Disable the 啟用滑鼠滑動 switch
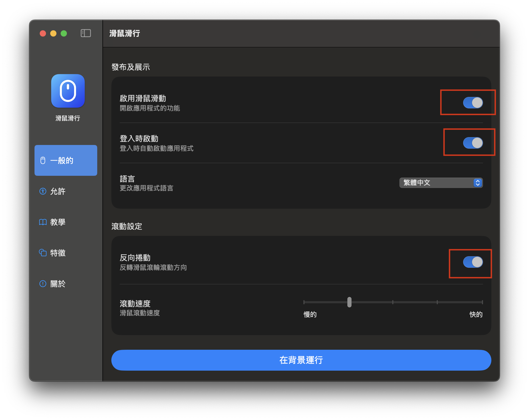The height and width of the screenshot is (420, 529). 473,103
